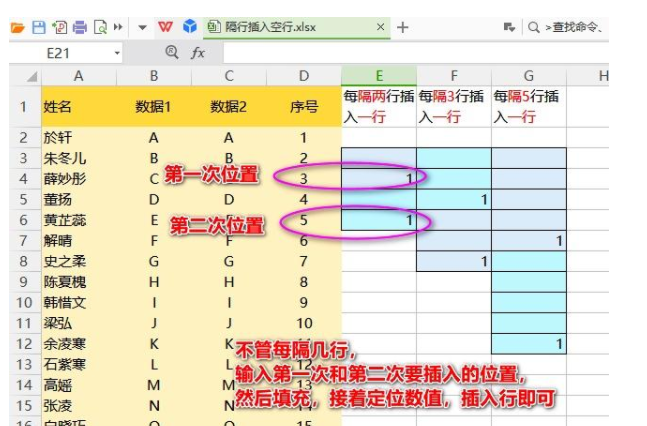Click the cell with name 史之柔
The width and height of the screenshot is (647, 426).
point(79,261)
